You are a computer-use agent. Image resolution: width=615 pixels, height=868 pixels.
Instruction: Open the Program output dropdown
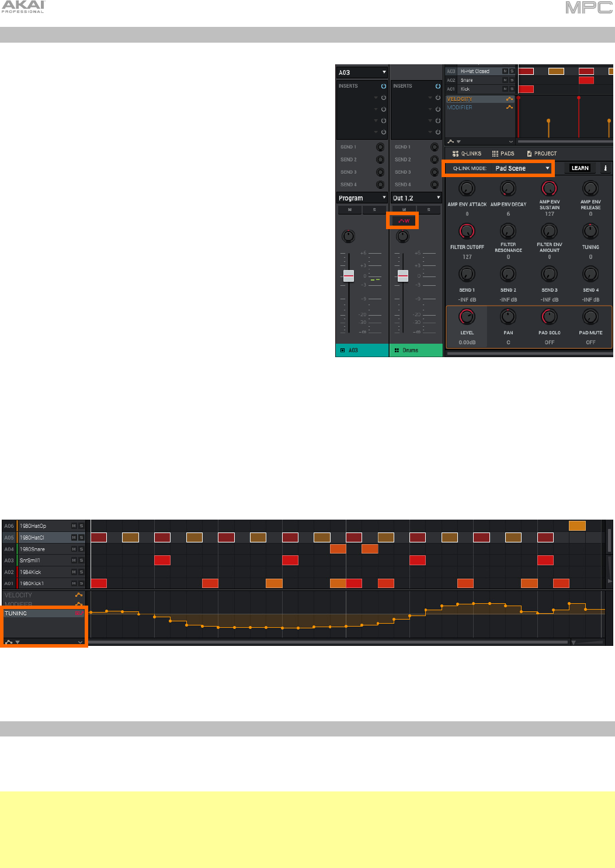[362, 198]
